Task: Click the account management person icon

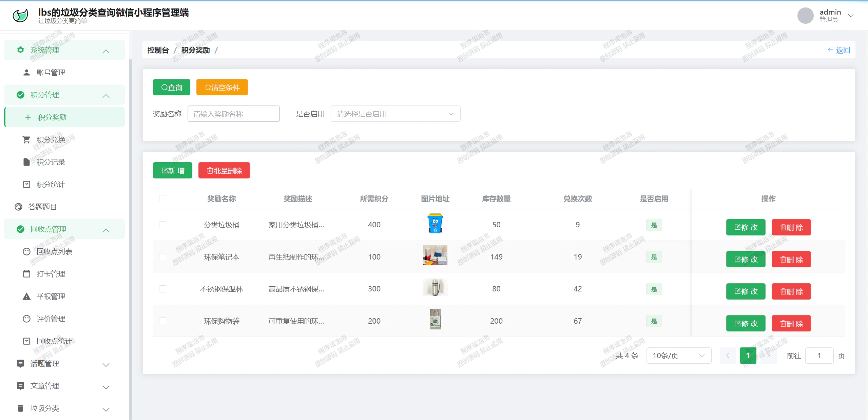Action: [x=26, y=72]
